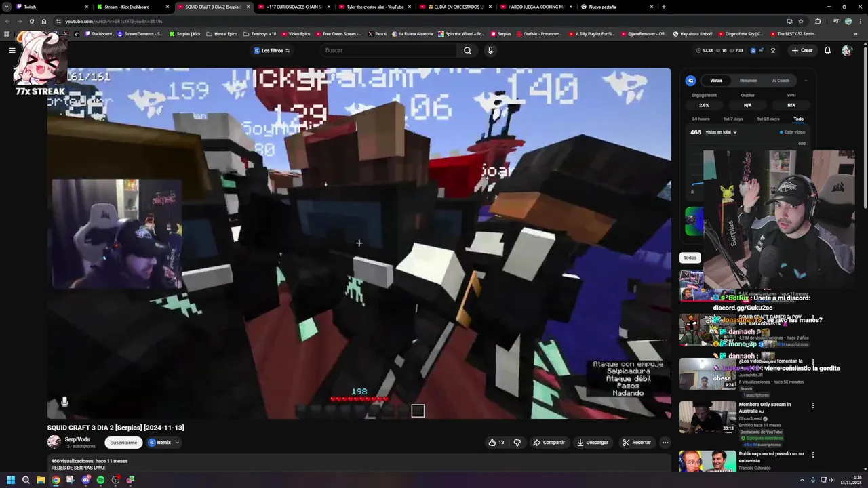Screen dimensions: 868x488
Task: Select the 1st 28 days range
Action: [768, 119]
